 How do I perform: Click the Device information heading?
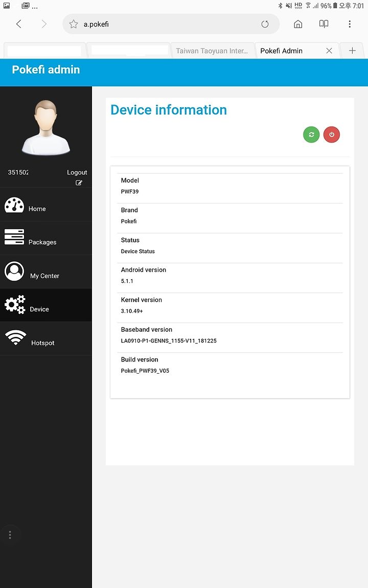[x=169, y=110]
